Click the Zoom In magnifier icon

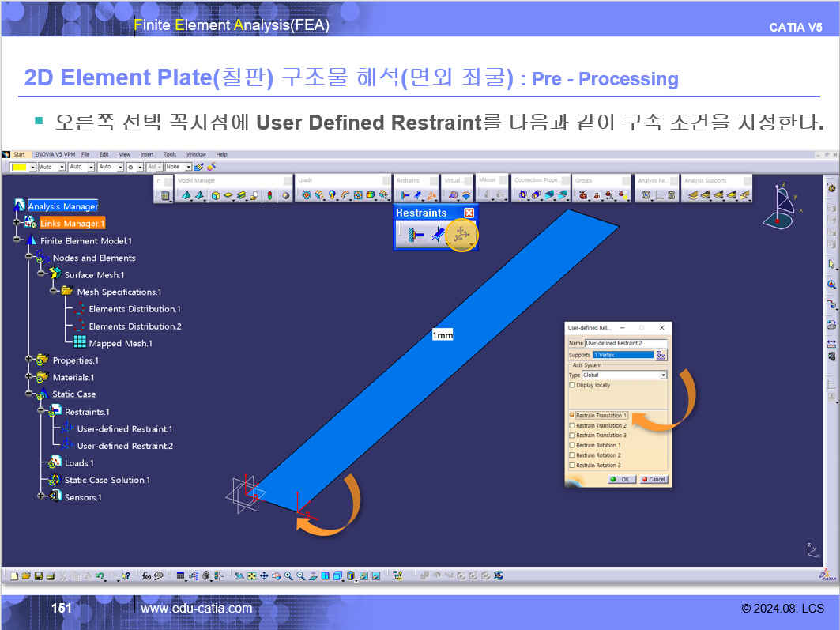click(x=288, y=576)
